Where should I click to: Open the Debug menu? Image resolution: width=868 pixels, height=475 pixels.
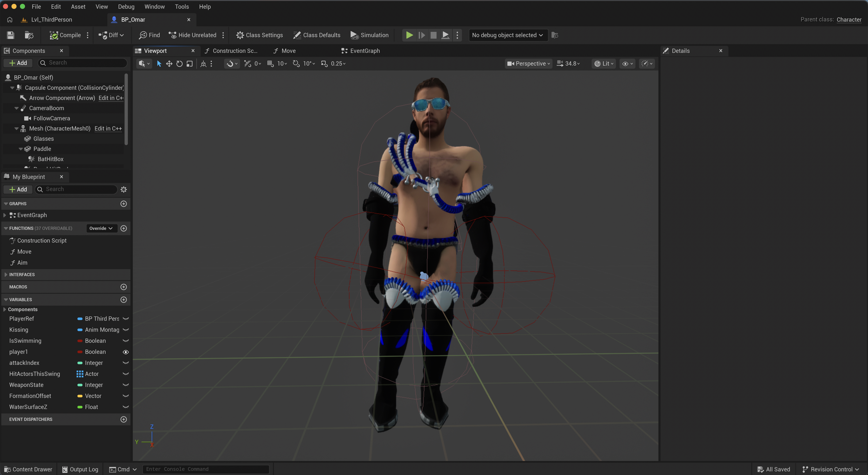(x=126, y=6)
